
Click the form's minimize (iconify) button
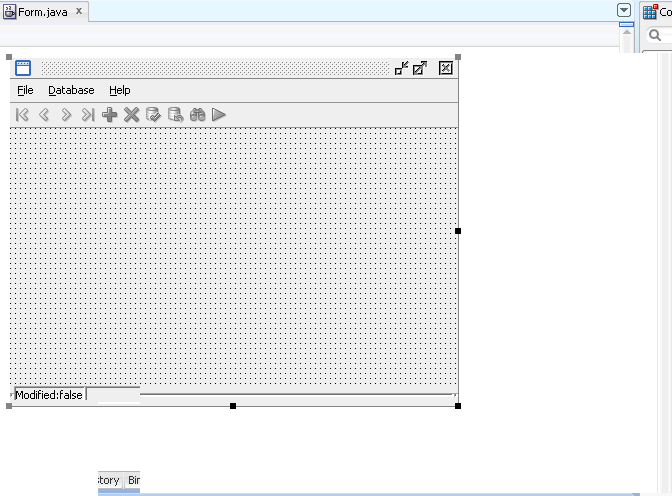[x=402, y=68]
